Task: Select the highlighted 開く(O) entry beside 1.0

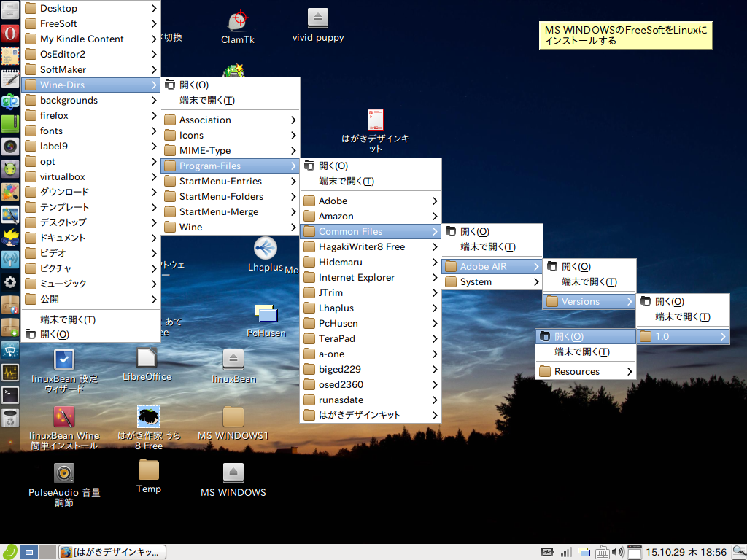Action: tap(586, 337)
